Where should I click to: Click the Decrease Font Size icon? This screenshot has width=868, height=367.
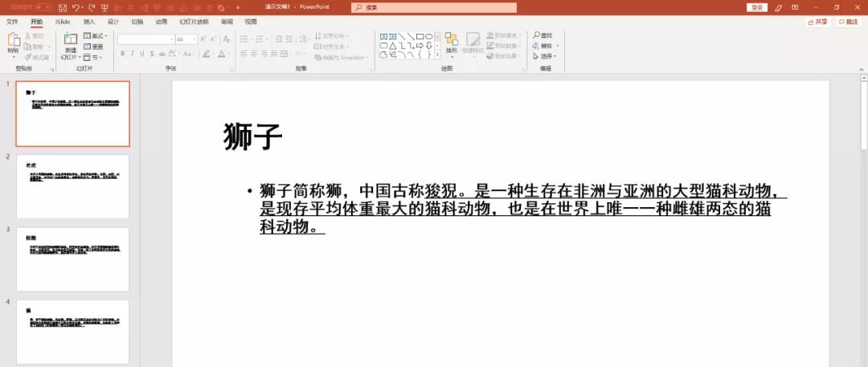click(213, 39)
